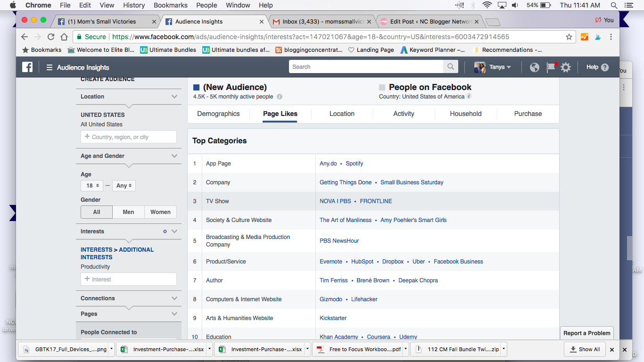Open the Spotify page link
Viewport: 644px width, 362px height.
[x=355, y=164]
